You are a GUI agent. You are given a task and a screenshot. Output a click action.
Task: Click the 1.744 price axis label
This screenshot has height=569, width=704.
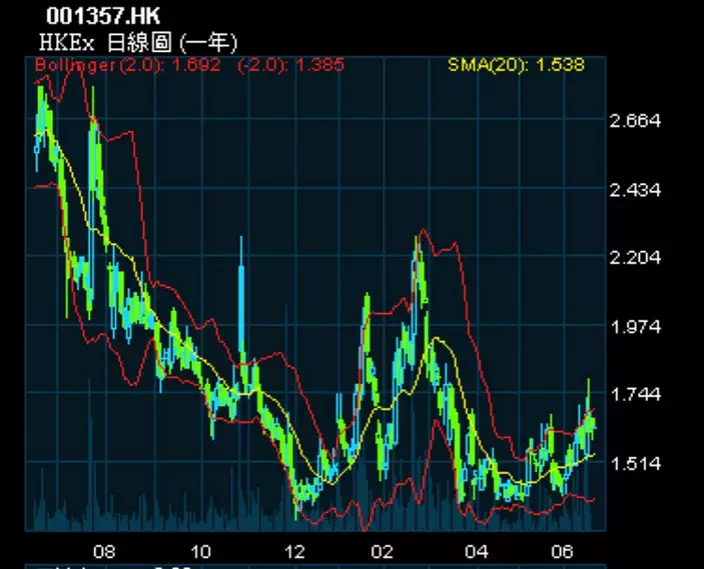[635, 395]
